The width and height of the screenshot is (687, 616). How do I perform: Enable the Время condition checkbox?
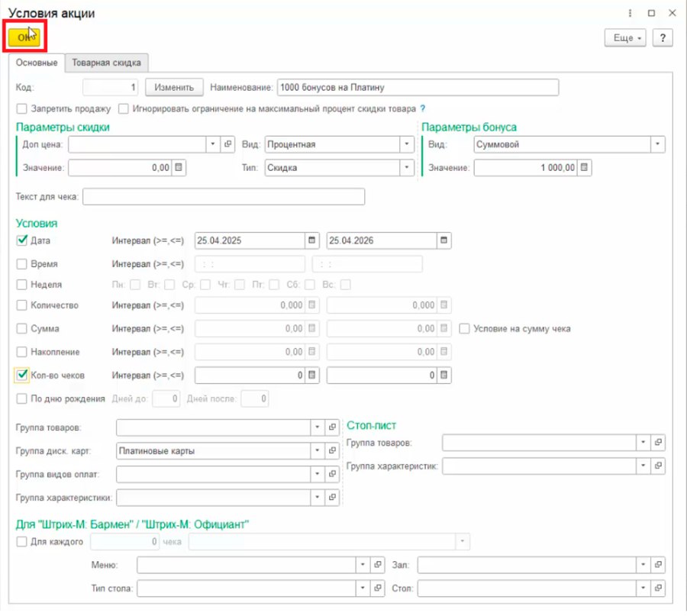21,264
